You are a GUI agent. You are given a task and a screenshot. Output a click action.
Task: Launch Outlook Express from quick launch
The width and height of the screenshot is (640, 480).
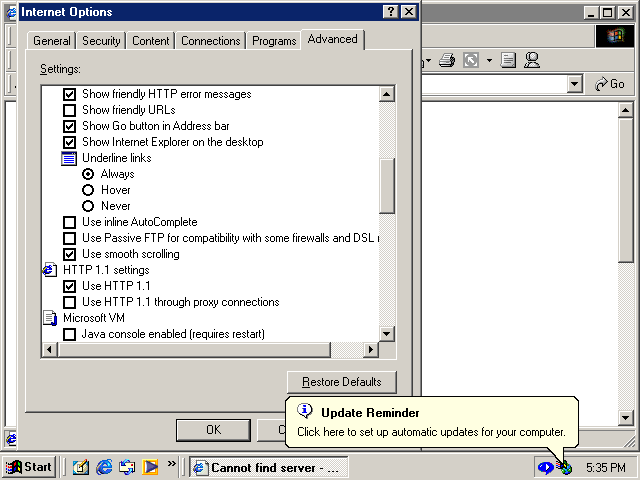click(127, 467)
